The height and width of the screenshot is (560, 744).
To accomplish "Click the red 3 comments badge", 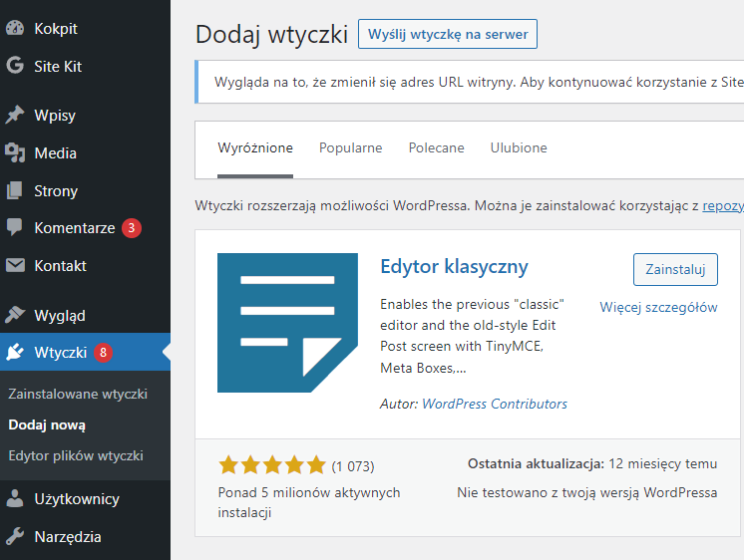I will [132, 228].
